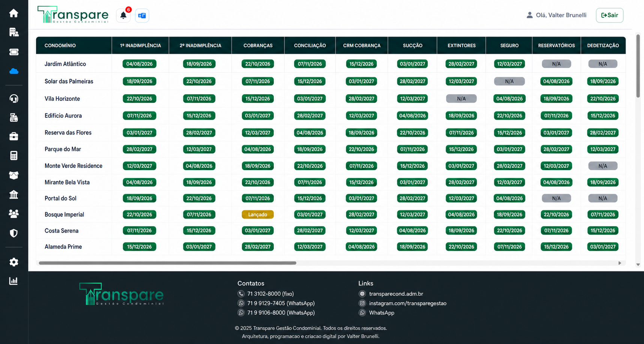Image resolution: width=644 pixels, height=344 pixels.
Task: Open the briefcase sidebar icon
Action: coord(14,136)
